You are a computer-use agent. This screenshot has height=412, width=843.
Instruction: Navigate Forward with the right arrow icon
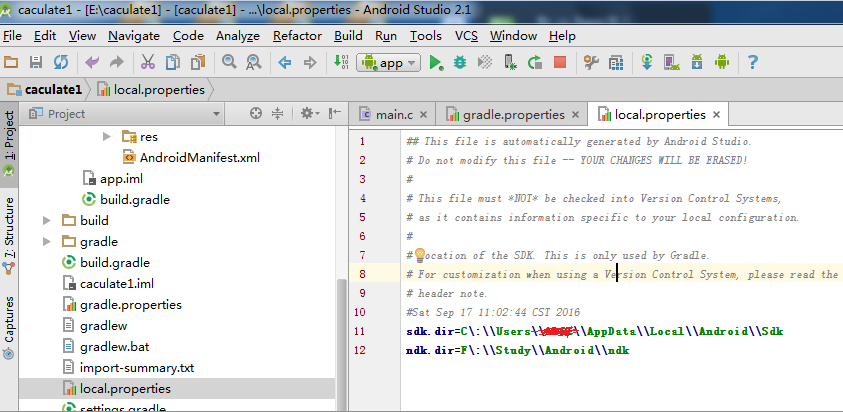310,63
